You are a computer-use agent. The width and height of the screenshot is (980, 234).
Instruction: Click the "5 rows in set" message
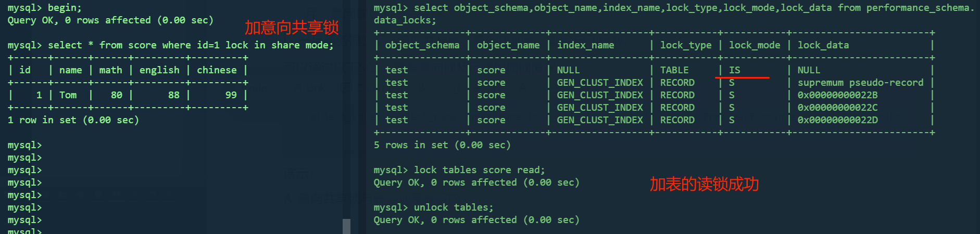(x=442, y=145)
